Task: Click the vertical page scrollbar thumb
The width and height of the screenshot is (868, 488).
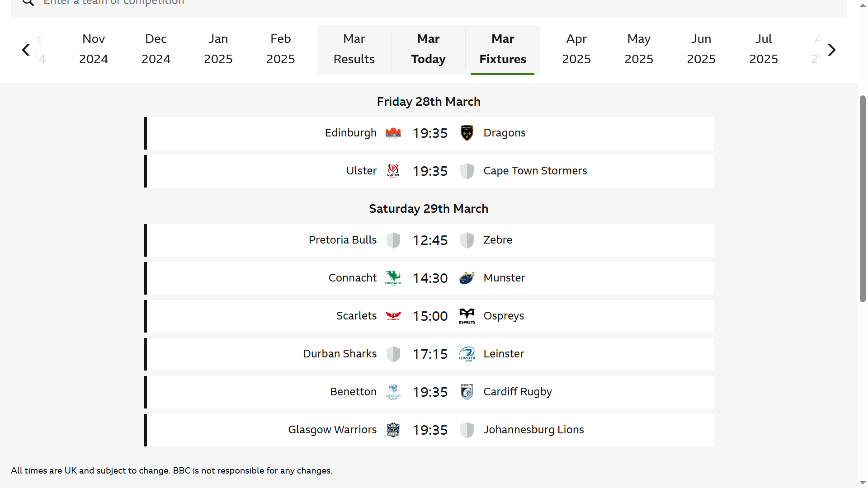Action: click(863, 199)
